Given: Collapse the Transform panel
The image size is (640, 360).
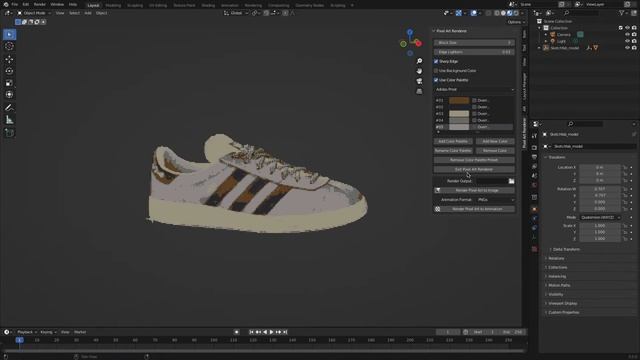Looking at the screenshot, I should (556, 157).
